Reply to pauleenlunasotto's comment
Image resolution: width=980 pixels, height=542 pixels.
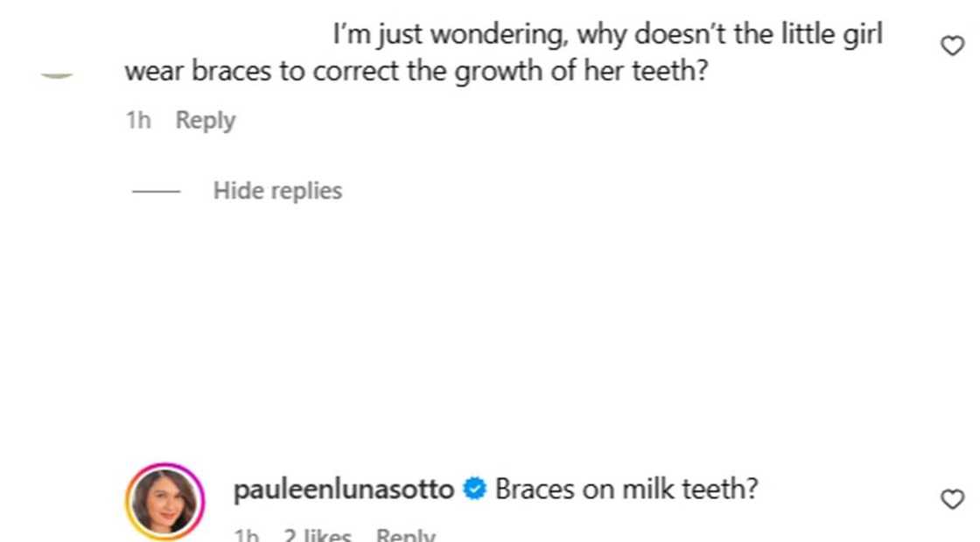click(405, 535)
